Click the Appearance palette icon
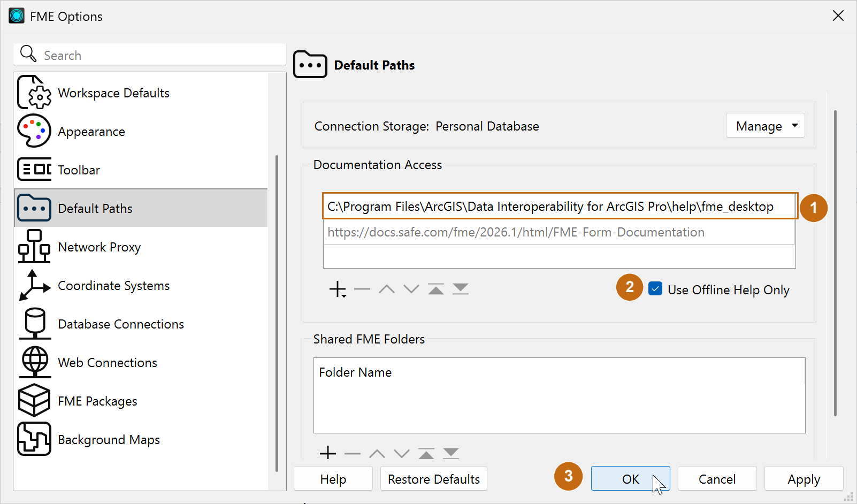 [34, 131]
